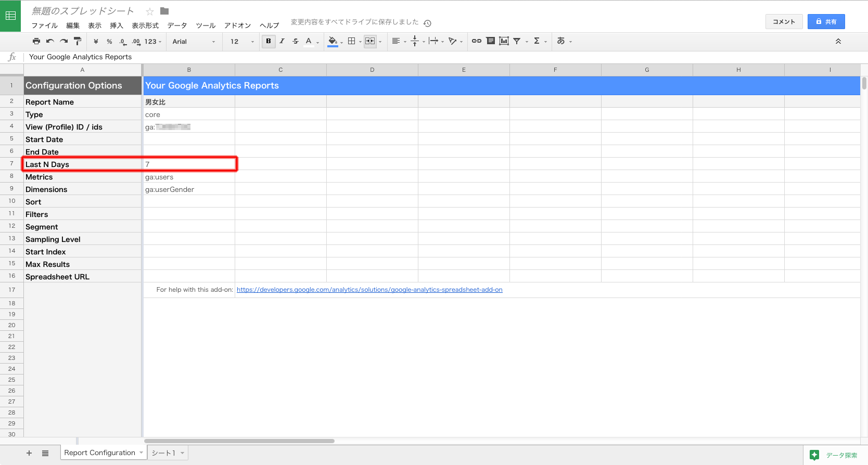Select the paint format tool
Viewport: 868px width, 465px height.
point(78,41)
